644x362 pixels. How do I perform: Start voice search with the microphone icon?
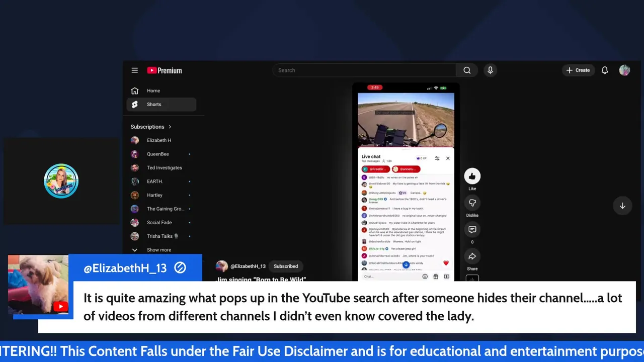(x=490, y=70)
